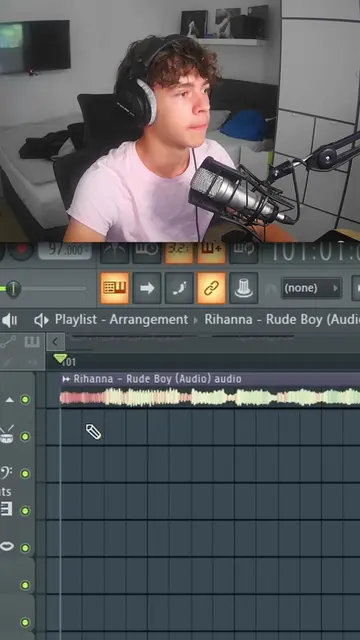Image resolution: width=360 pixels, height=640 pixels.
Task: Click the automation line icon above track list
Action: click(8, 342)
